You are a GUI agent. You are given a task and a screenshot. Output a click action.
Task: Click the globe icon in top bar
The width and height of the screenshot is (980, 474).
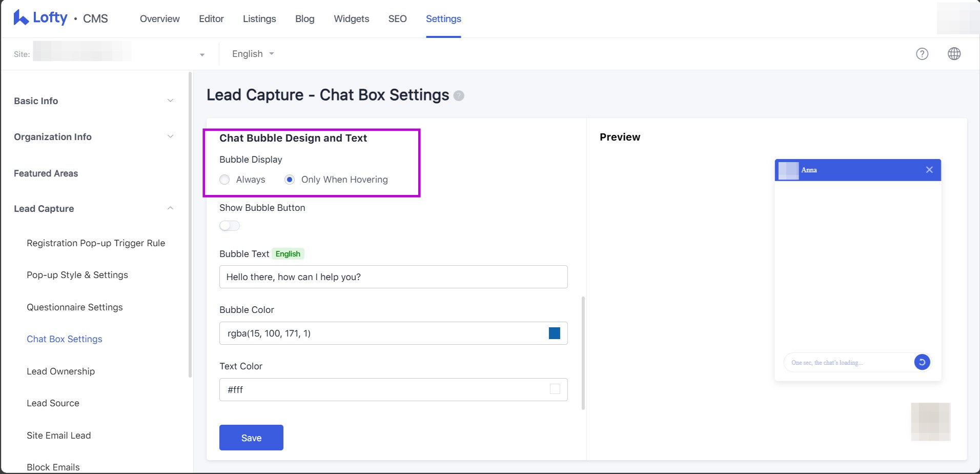(954, 54)
